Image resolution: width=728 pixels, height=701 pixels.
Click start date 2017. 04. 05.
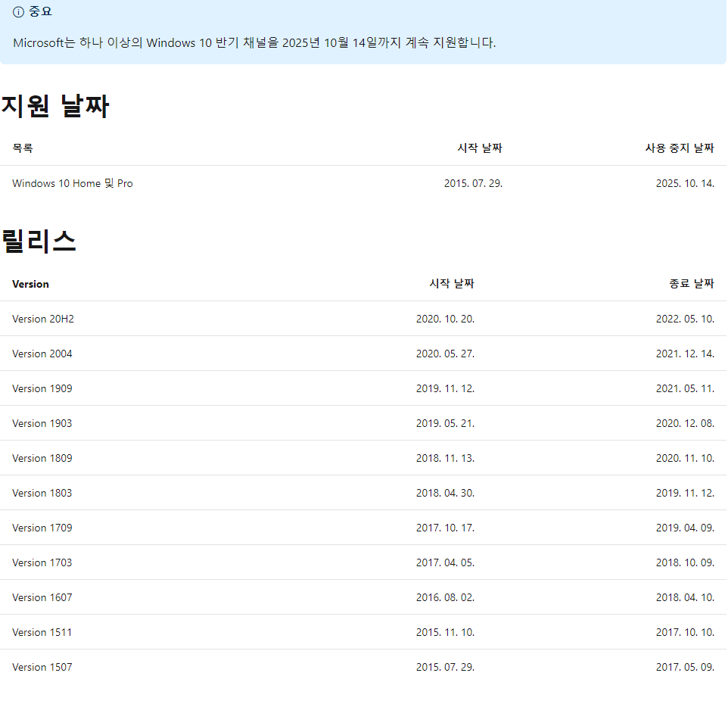(445, 563)
